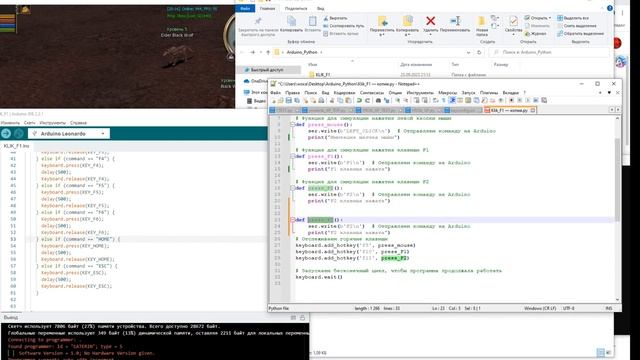
Task: Open the Файл menu in Notepad++
Action: (276, 93)
